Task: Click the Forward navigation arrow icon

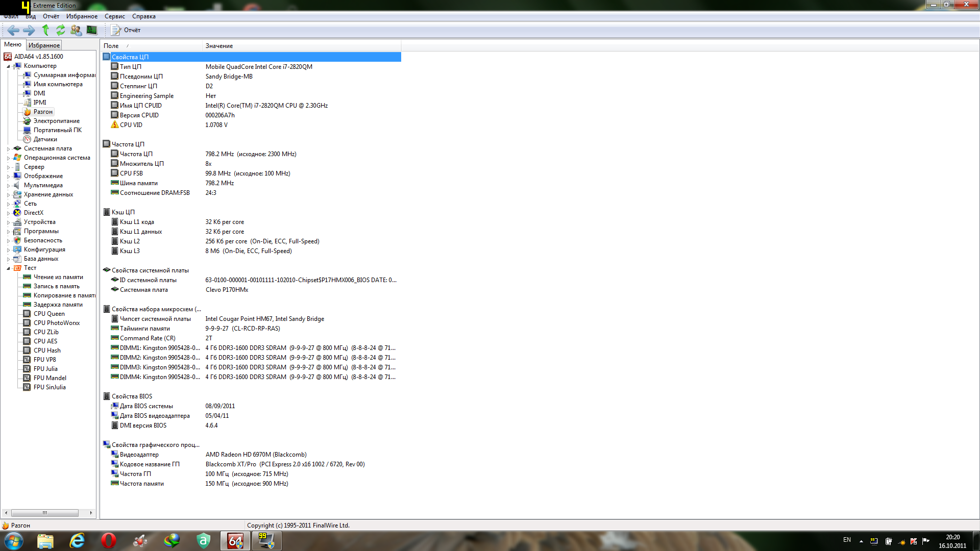Action: point(29,30)
